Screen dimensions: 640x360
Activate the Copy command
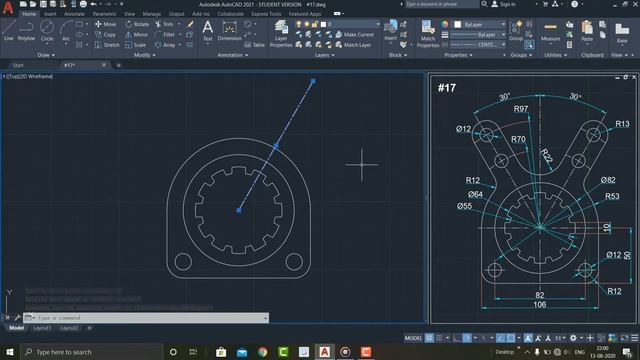[105, 35]
